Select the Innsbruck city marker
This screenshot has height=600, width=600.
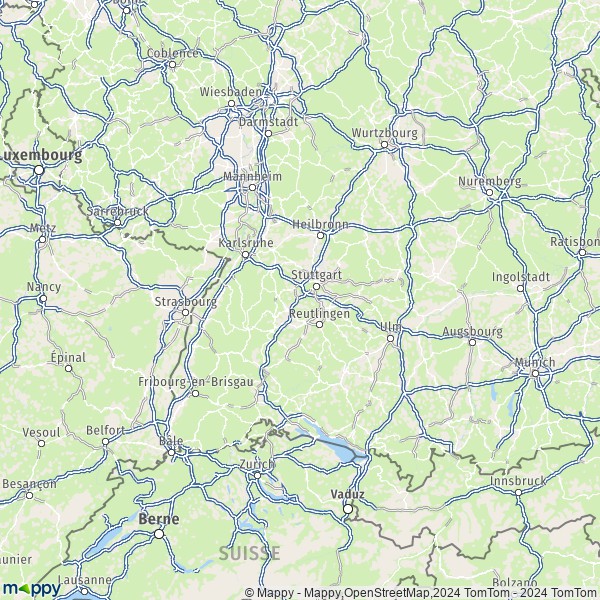point(518,493)
